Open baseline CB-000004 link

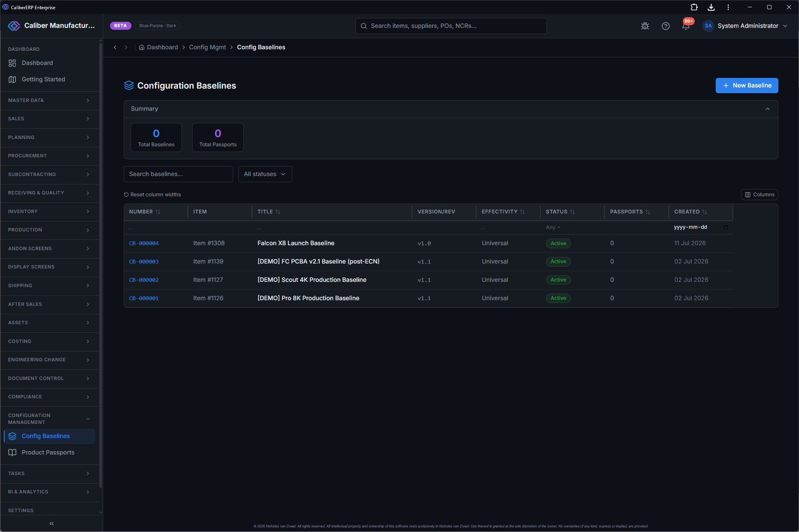coord(144,244)
